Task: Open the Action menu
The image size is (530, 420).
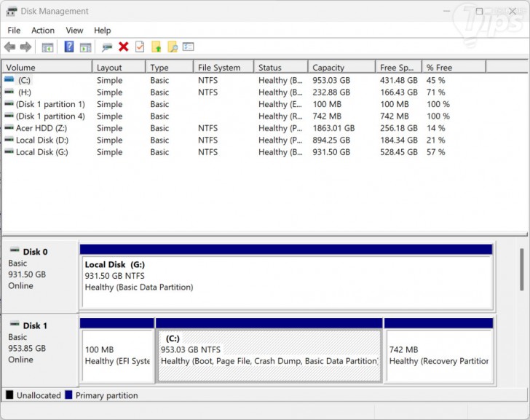Action: [42, 31]
